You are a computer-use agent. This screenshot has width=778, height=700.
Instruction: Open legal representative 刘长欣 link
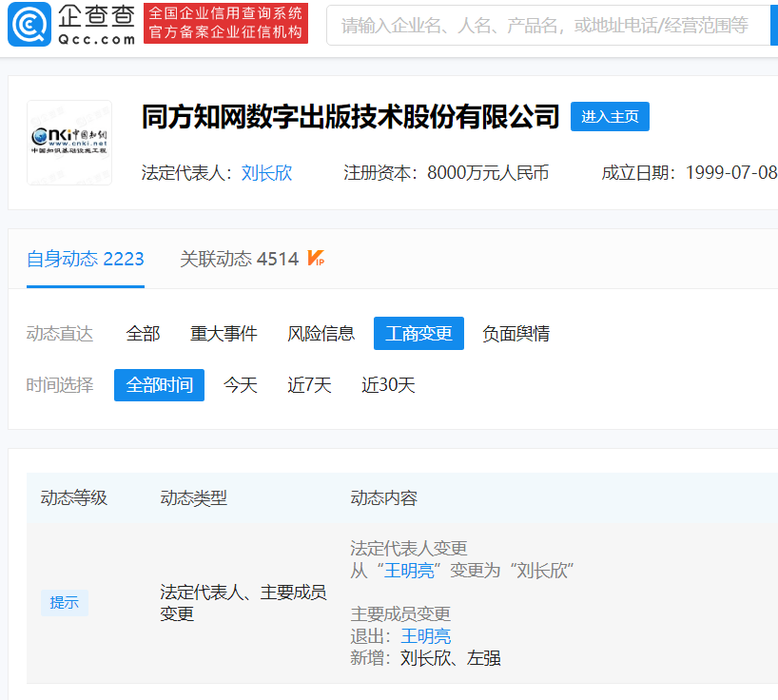[266, 173]
